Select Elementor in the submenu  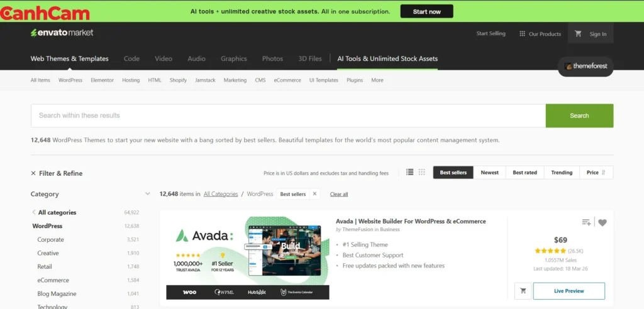coord(103,80)
